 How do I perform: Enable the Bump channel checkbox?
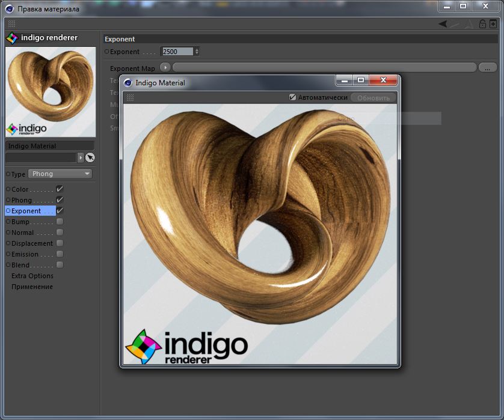60,222
